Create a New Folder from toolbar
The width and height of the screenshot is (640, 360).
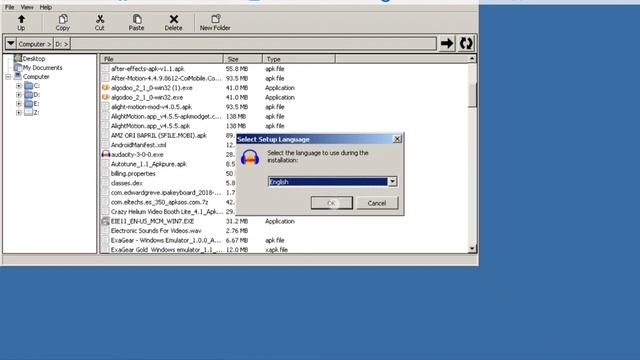215,22
